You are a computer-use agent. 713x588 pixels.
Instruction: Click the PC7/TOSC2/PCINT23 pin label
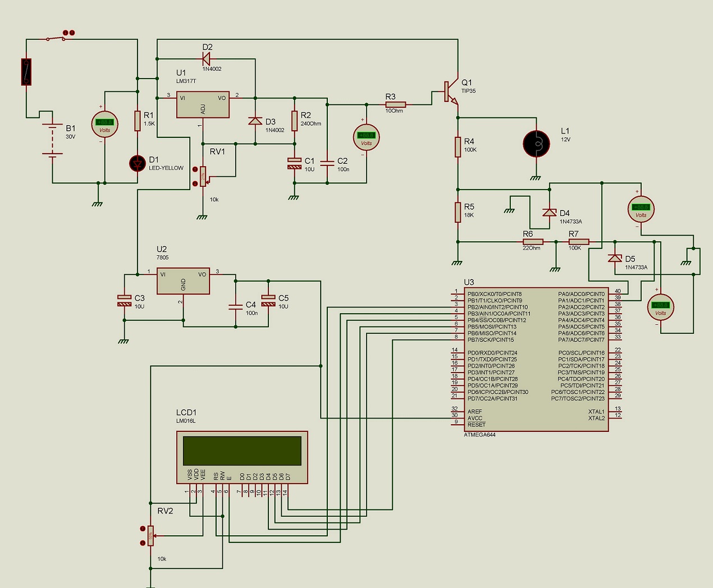(x=578, y=399)
